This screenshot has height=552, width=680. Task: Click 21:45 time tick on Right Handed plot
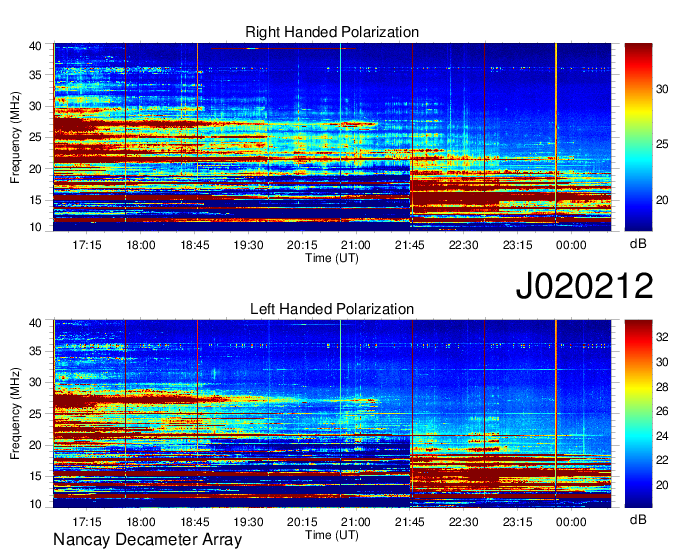[x=409, y=245]
